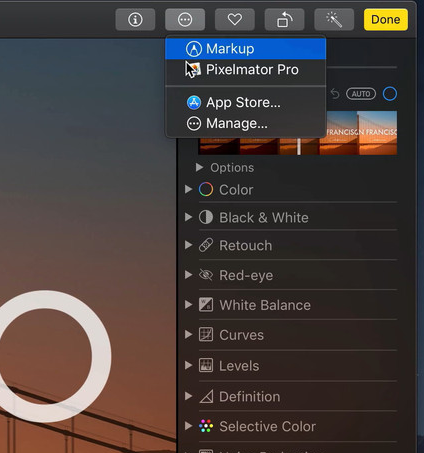Mark the photo as favorite with heart icon
This screenshot has width=424, height=453.
(x=235, y=20)
